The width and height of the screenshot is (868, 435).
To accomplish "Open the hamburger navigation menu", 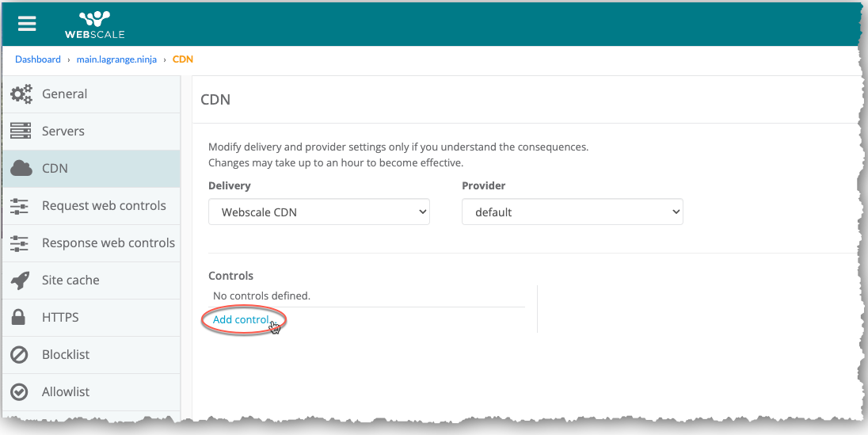I will (27, 23).
